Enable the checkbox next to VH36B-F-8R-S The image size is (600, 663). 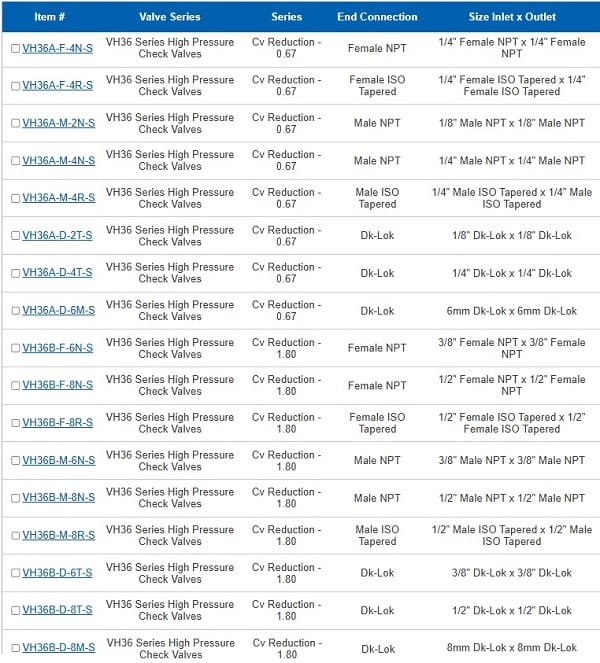click(15, 423)
